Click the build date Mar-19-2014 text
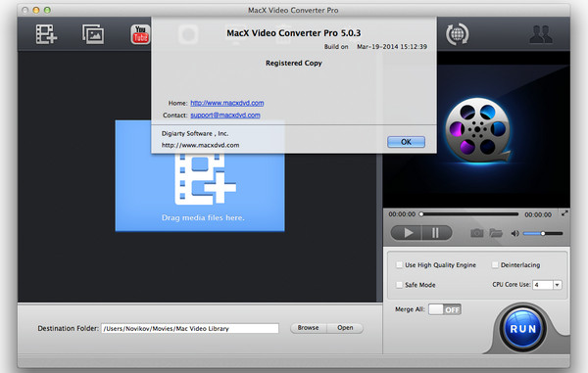Viewport: 588px width, 373px height. tap(392, 46)
